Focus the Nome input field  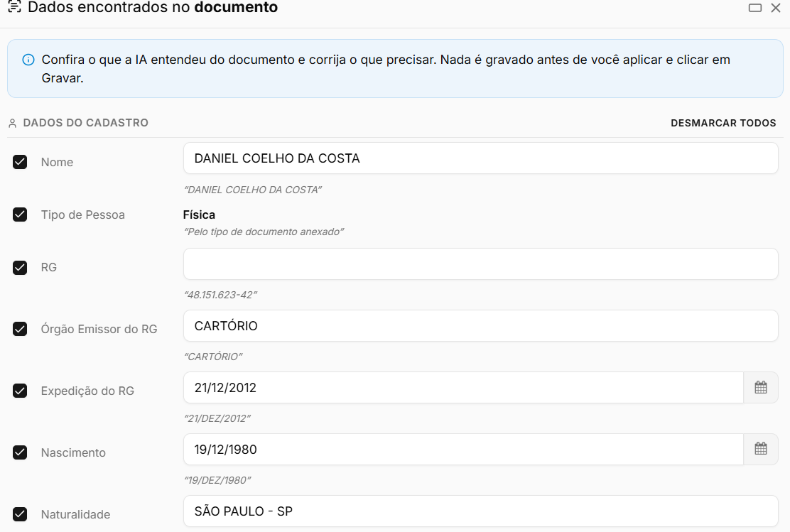pos(481,158)
